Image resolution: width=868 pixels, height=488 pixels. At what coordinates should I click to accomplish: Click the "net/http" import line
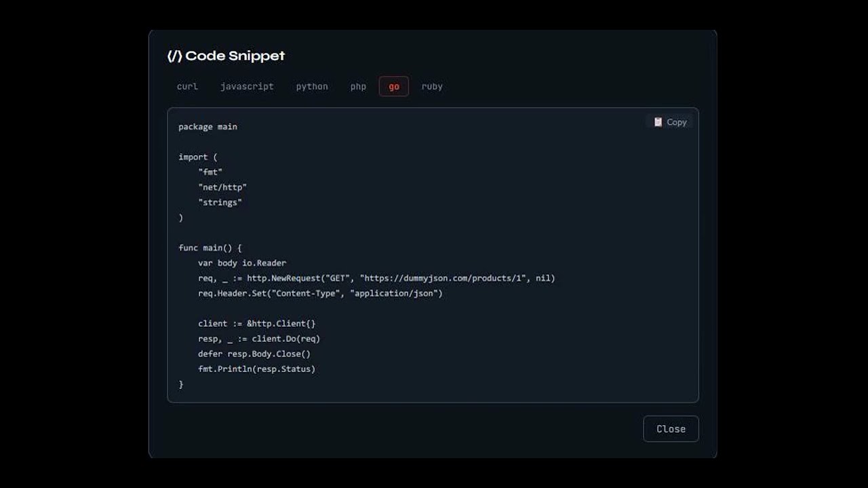click(x=222, y=187)
